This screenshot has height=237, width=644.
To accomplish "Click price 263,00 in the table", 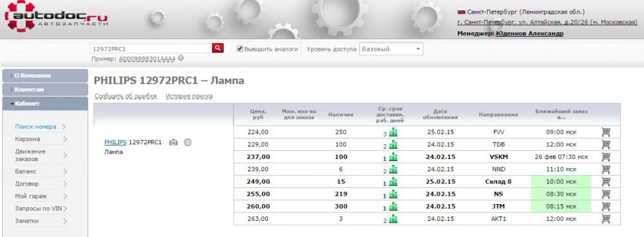I will pos(258,218).
